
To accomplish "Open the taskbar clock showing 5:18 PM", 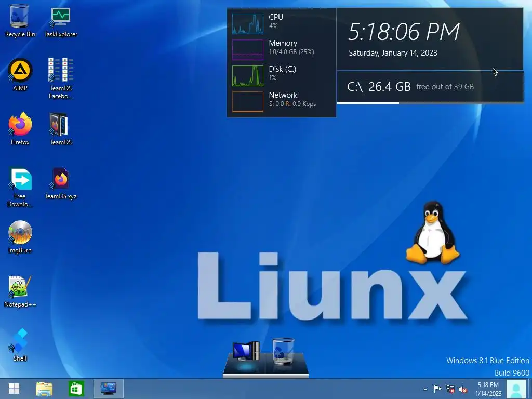I will [x=488, y=389].
